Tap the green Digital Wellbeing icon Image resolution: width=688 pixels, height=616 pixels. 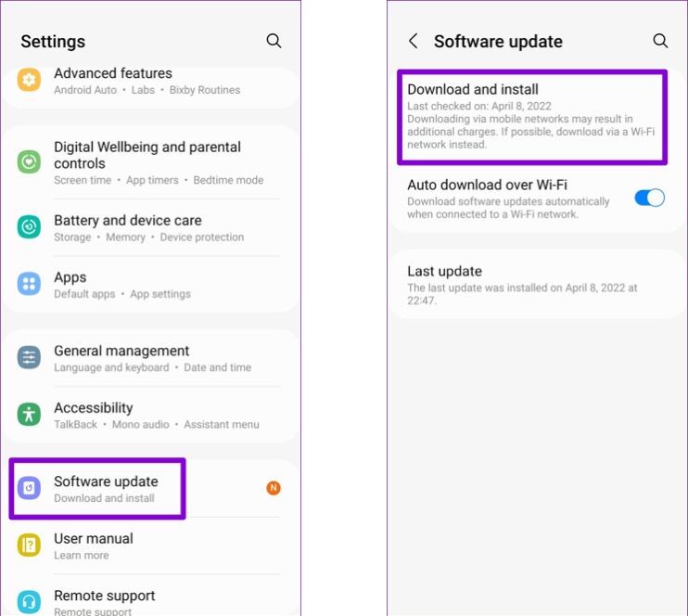30,162
